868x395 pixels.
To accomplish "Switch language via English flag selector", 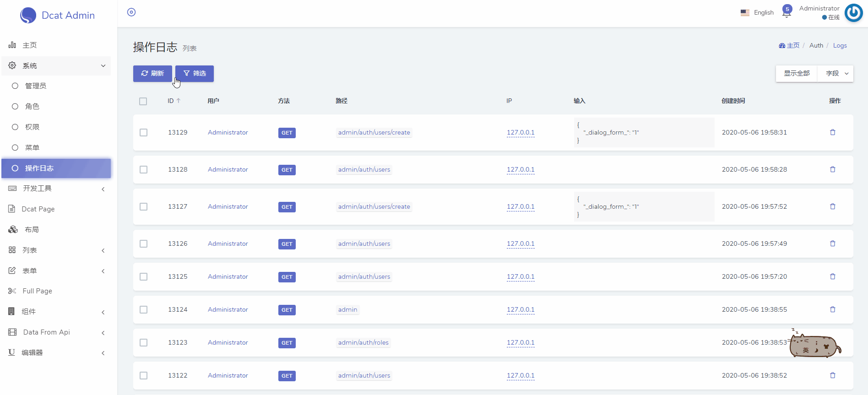I will pos(757,13).
